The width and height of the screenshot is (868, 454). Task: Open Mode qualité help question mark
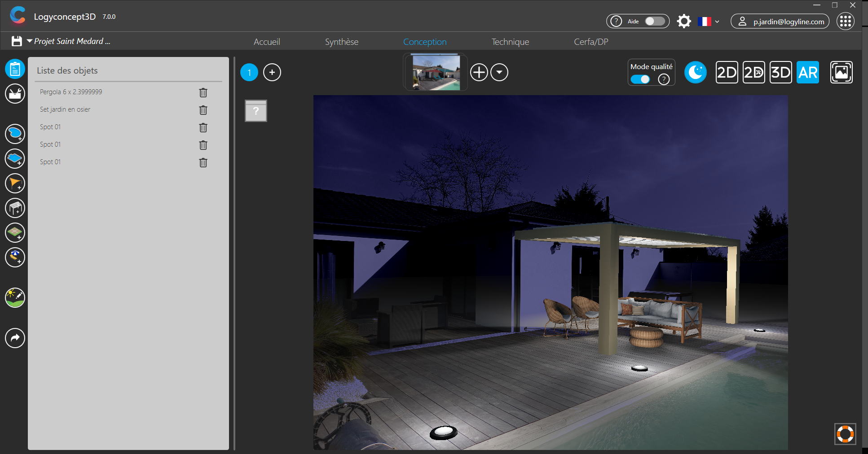[x=664, y=79]
